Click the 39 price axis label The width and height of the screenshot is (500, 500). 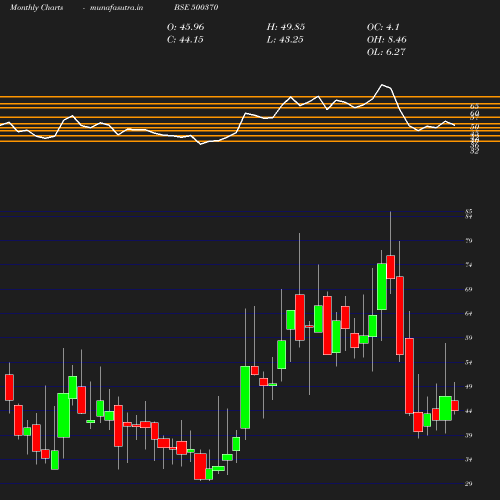click(x=469, y=435)
